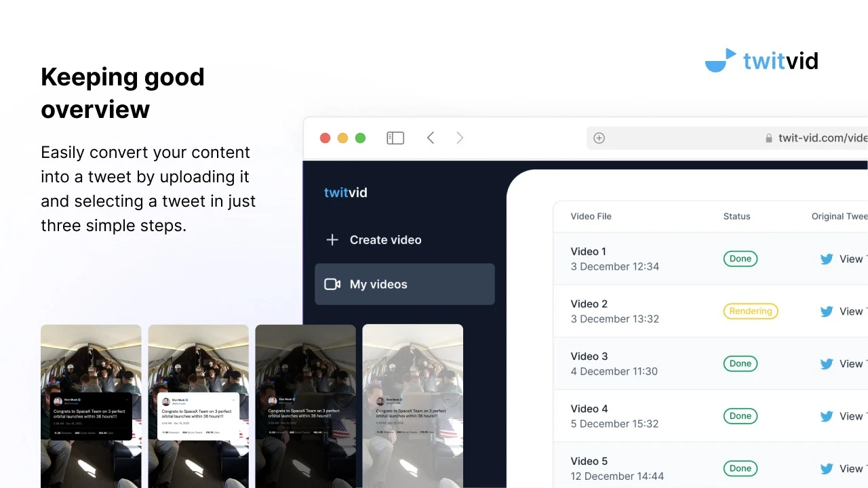This screenshot has height=488, width=868.
Task: Click the date 3 December 13:32
Action: coord(615,319)
